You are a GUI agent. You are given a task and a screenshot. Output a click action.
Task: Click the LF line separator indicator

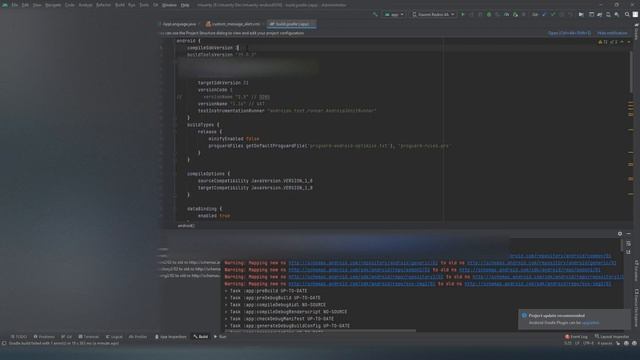[x=577, y=343]
